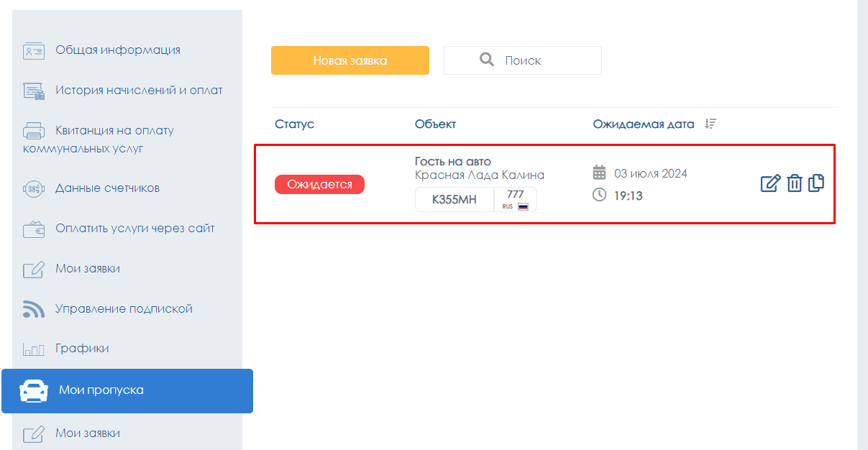868x450 pixels.
Task: Click the RSS icon for Управление подпиской
Action: click(x=34, y=309)
